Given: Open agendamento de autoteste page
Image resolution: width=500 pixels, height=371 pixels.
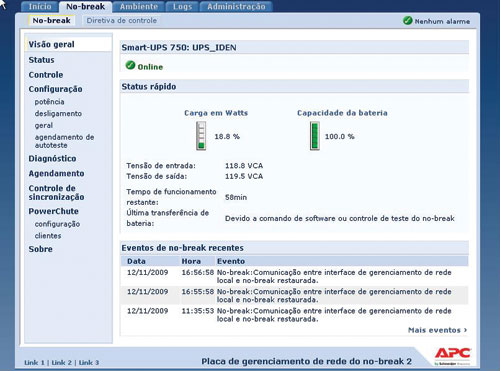Looking at the screenshot, I should pos(64,141).
